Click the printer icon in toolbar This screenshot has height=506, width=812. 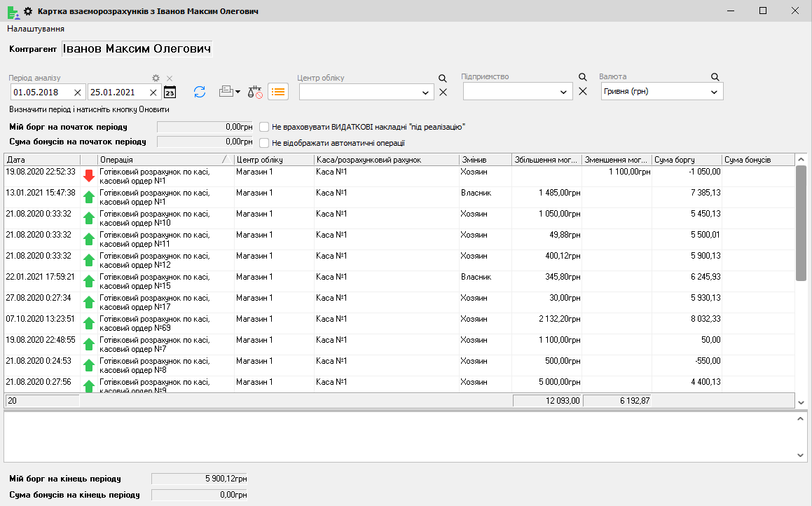[226, 92]
